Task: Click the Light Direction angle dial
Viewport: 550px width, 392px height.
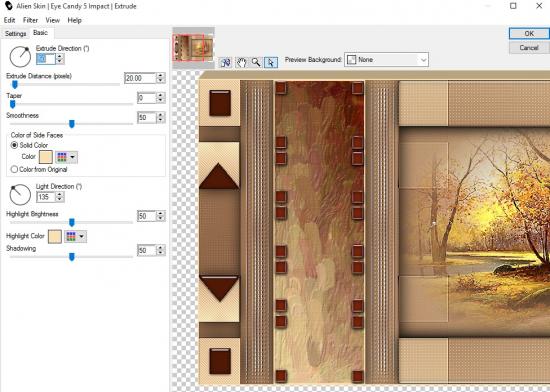Action: 20,195
